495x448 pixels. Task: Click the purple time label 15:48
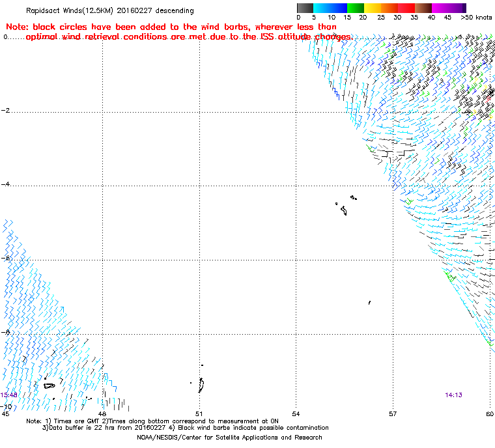point(9,395)
